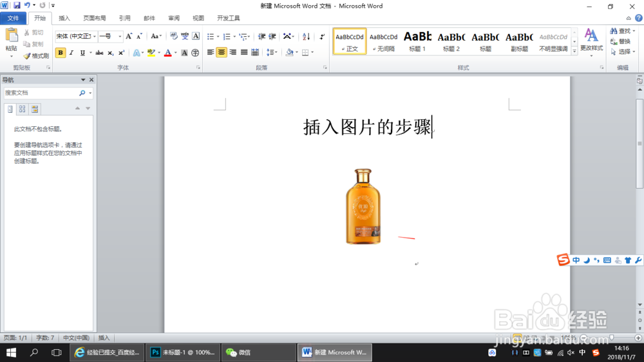
Task: Click Copy (复制) button
Action: coord(33,44)
